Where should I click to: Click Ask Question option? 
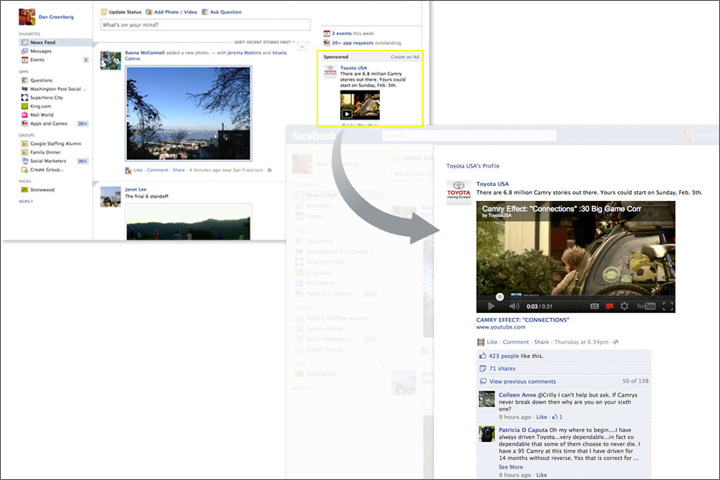pos(221,12)
